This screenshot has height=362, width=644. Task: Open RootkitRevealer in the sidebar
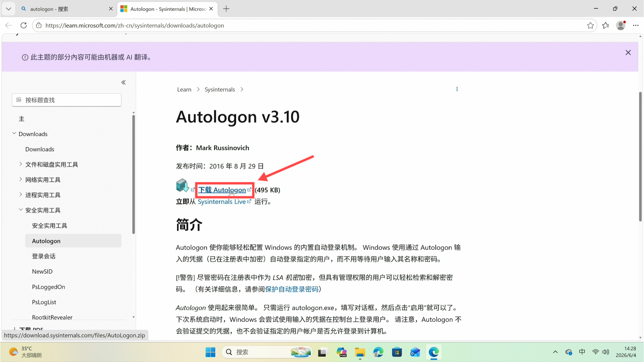click(x=52, y=317)
